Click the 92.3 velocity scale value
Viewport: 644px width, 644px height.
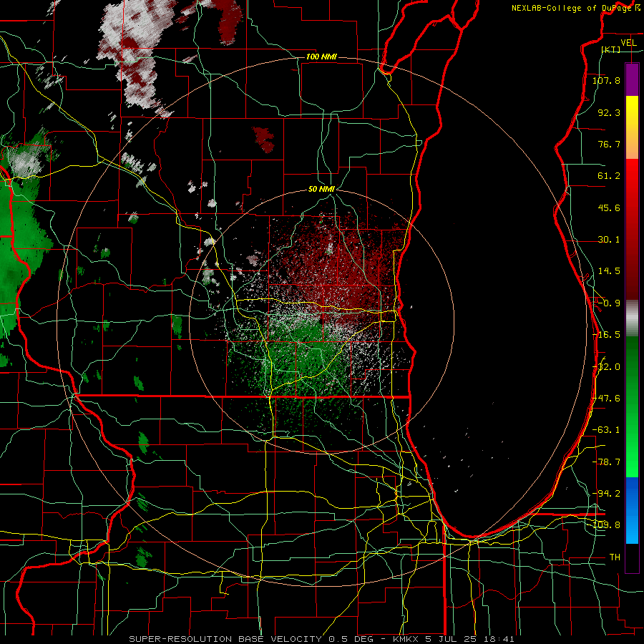pos(609,112)
